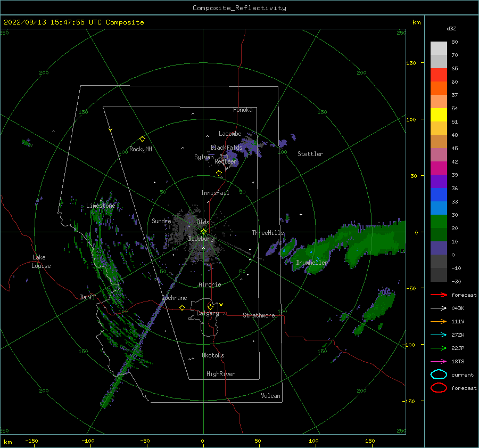Click the Vulcan town label

point(270,396)
